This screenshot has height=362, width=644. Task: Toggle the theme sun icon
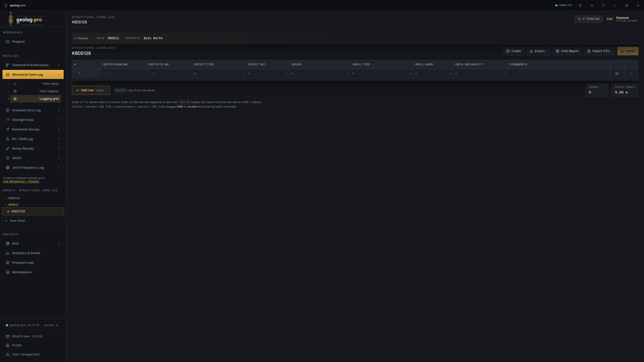592,5
